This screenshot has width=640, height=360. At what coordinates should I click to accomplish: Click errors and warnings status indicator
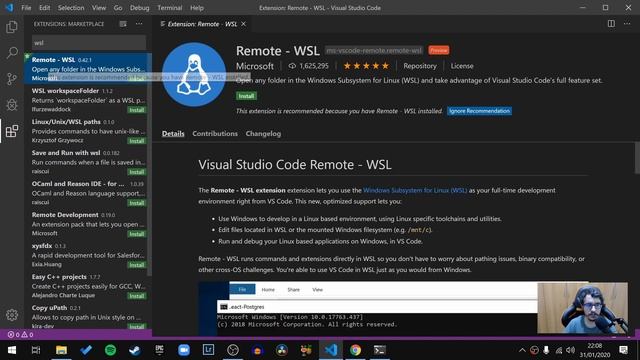(20, 335)
